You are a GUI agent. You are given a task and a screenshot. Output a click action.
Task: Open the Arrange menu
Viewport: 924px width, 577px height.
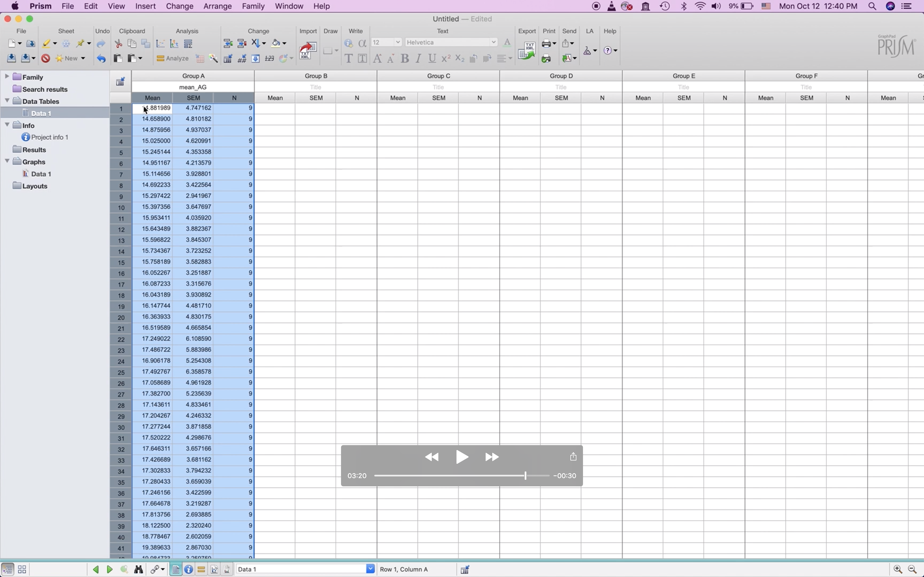pyautogui.click(x=217, y=6)
